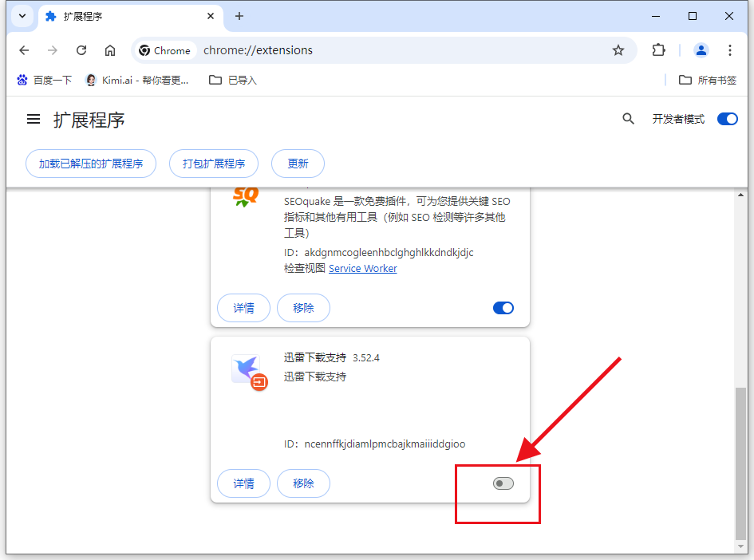Click the 迅雷下载支持 extension icon
Image resolution: width=754 pixels, height=560 pixels.
coord(249,372)
